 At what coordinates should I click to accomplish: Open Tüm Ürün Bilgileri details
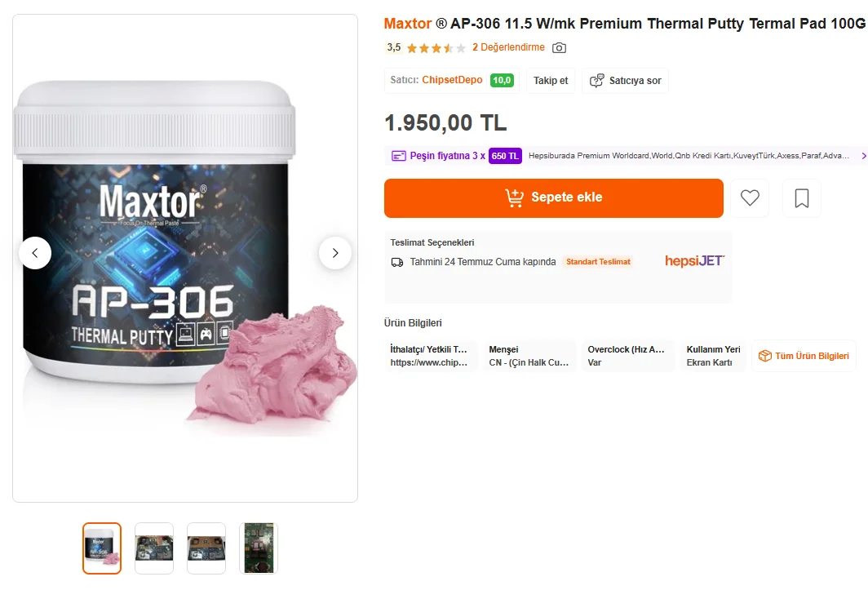click(x=804, y=356)
